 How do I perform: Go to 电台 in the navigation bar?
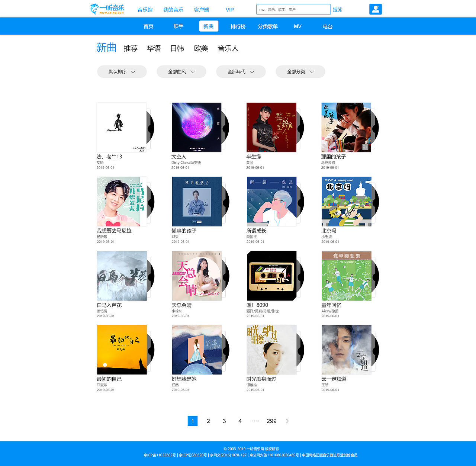pos(328,26)
